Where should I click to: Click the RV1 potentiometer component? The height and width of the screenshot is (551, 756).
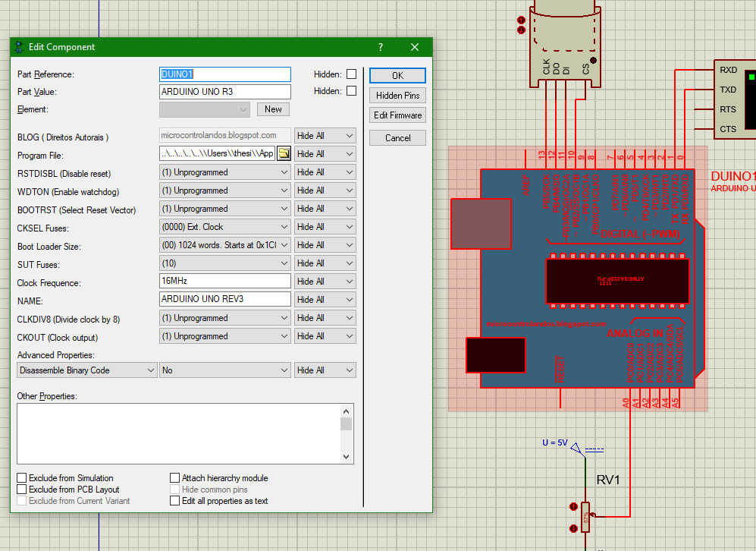pos(585,515)
